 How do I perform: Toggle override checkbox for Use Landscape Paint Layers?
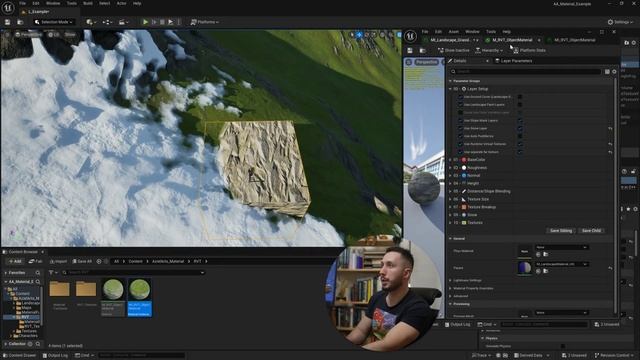[460, 104]
